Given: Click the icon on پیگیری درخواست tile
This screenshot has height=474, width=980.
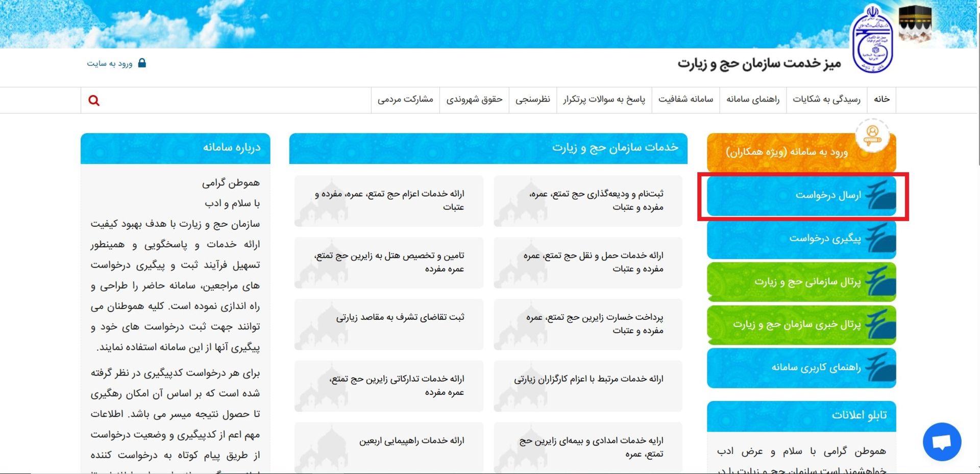Looking at the screenshot, I should pos(880,239).
